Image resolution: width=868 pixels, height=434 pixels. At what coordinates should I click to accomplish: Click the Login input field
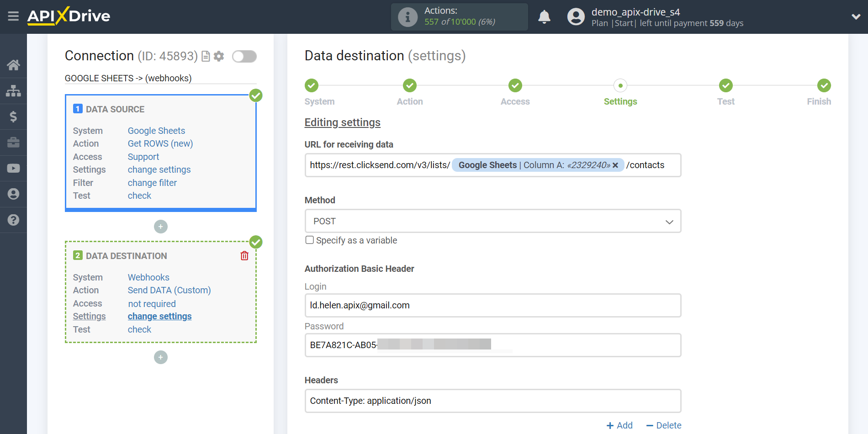click(493, 305)
